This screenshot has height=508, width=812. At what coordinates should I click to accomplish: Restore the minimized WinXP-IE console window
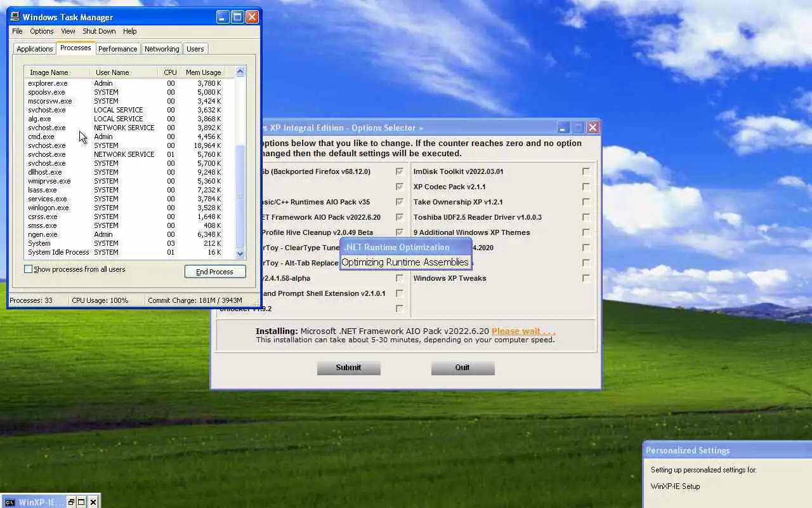click(72, 502)
